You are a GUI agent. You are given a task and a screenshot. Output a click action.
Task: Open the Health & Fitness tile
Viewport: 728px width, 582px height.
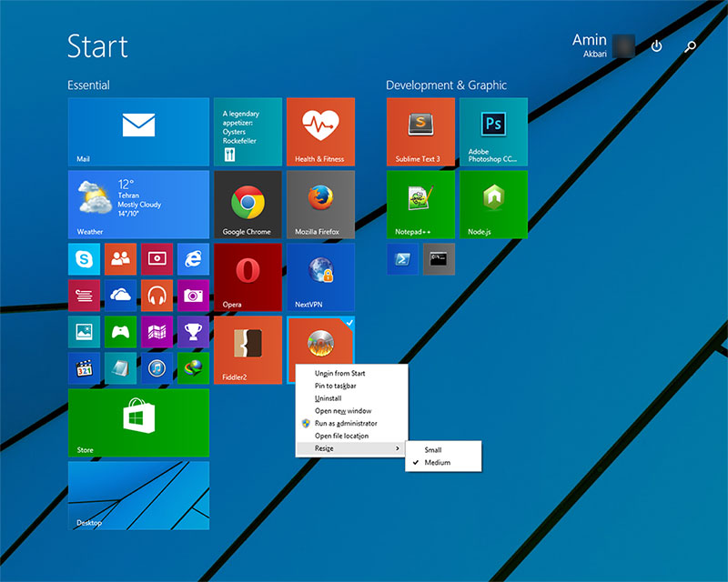pyautogui.click(x=321, y=132)
